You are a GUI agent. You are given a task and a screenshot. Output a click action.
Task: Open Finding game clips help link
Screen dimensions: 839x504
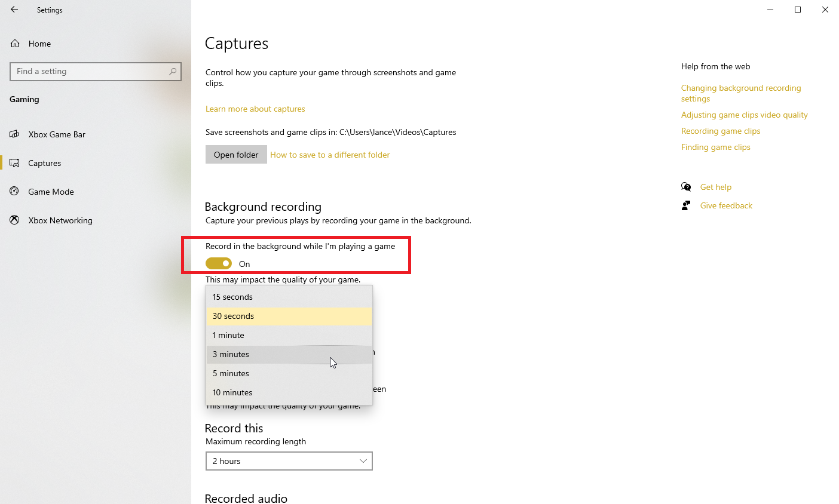[716, 147]
